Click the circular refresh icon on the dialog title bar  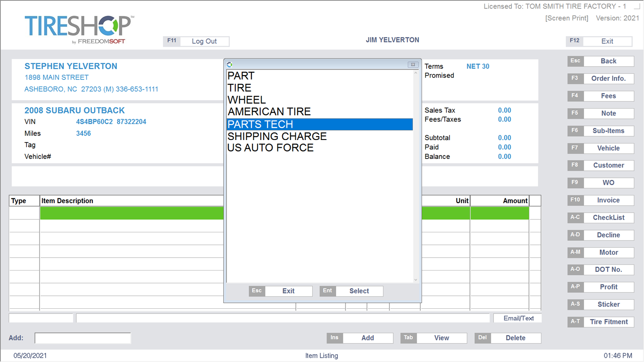230,64
